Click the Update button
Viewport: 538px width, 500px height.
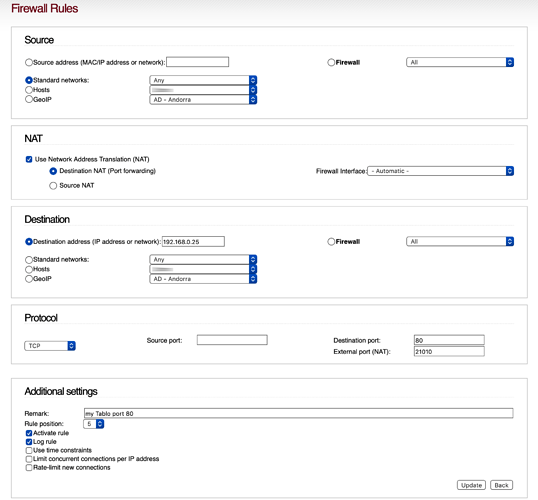coord(471,485)
